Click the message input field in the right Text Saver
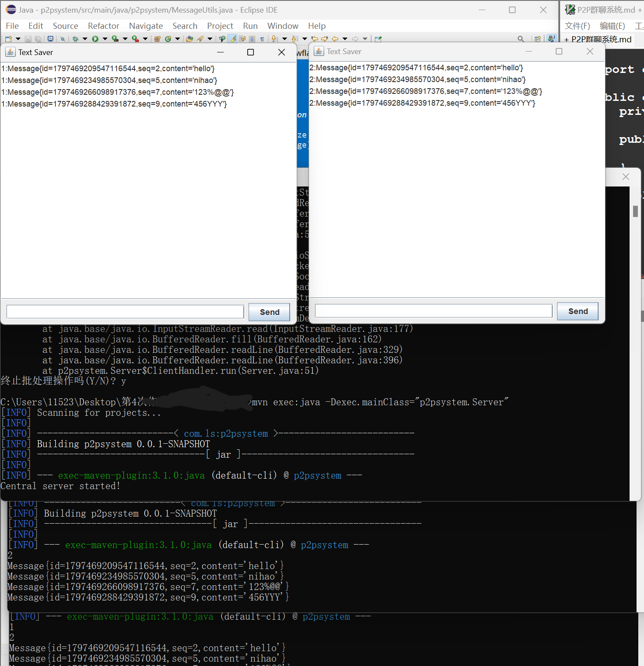 point(433,311)
